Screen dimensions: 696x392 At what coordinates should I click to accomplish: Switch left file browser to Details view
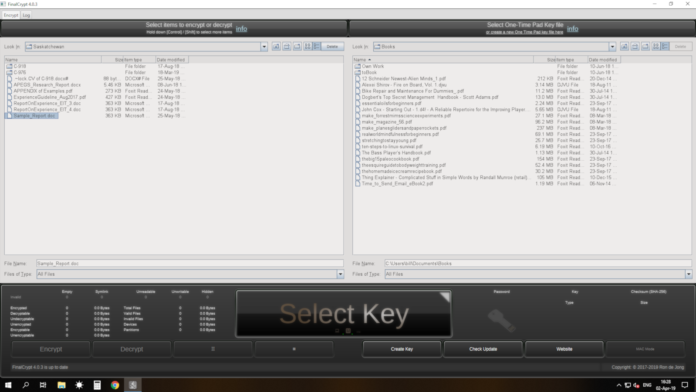pyautogui.click(x=317, y=47)
